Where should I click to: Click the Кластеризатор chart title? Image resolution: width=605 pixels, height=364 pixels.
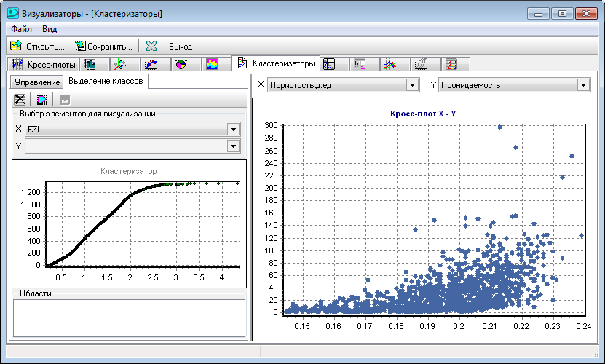128,171
